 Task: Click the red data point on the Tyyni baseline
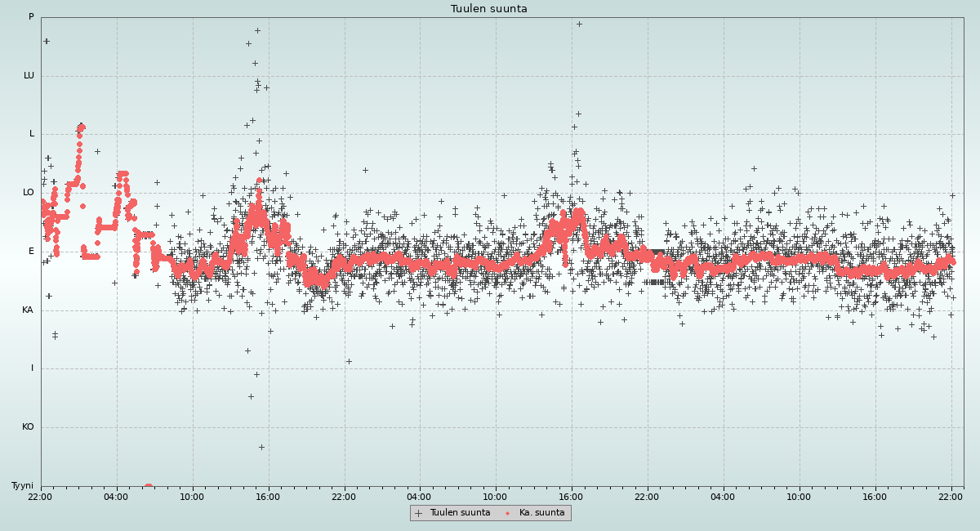[149, 487]
